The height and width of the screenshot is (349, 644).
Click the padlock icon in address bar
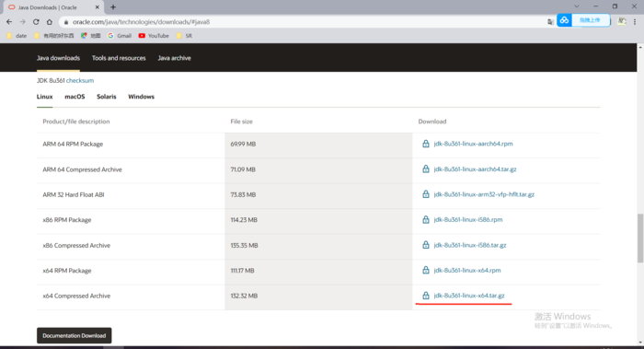66,22
